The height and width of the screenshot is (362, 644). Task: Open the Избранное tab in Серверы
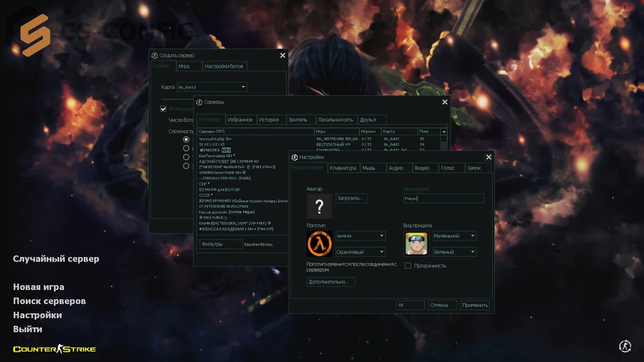tap(240, 120)
